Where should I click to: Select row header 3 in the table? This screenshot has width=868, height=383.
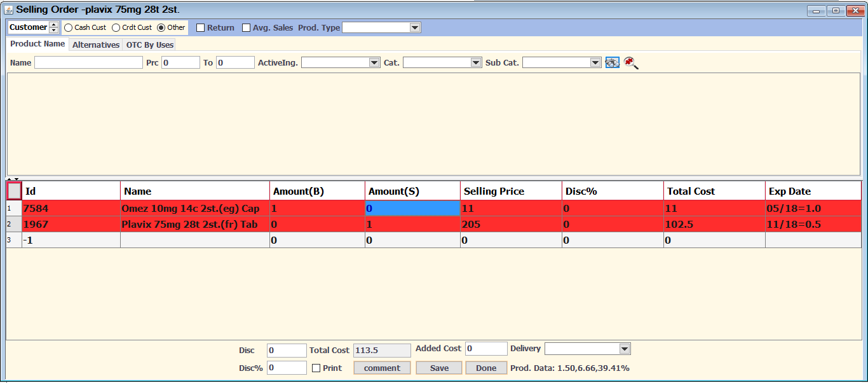tap(14, 240)
